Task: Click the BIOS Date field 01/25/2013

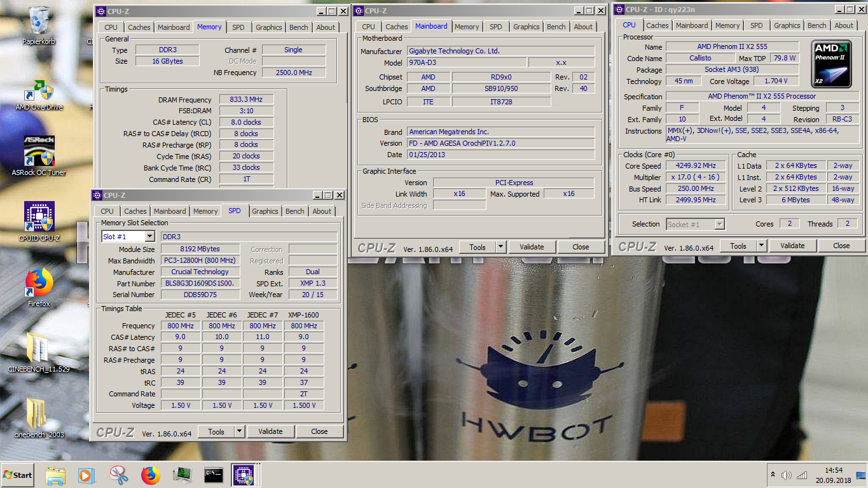Action: pos(501,155)
